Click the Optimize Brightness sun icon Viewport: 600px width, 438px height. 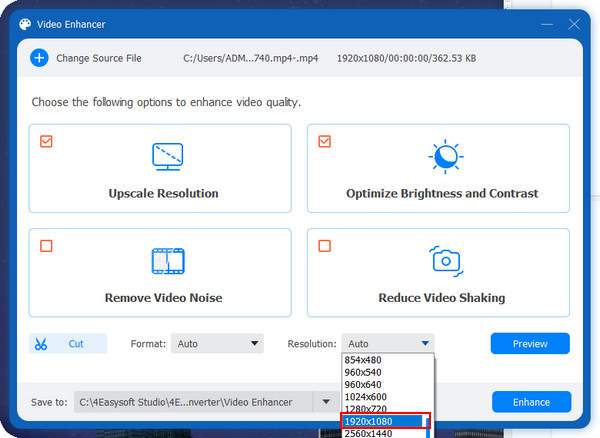coord(446,157)
